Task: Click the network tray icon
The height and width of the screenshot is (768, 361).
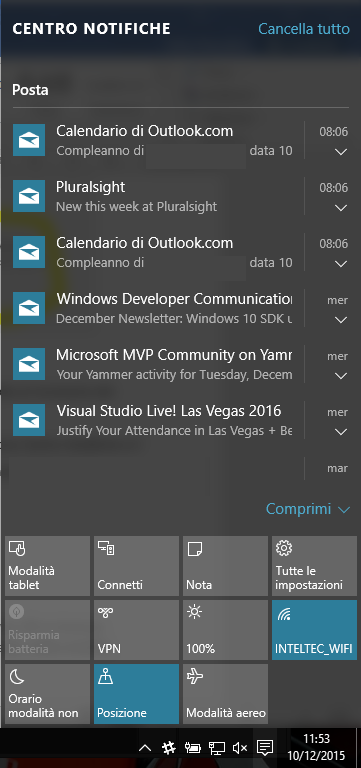Action: (x=217, y=748)
